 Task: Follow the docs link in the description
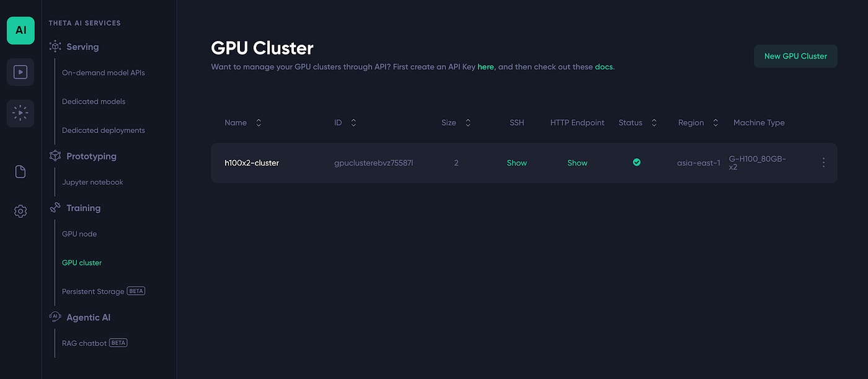pos(603,66)
